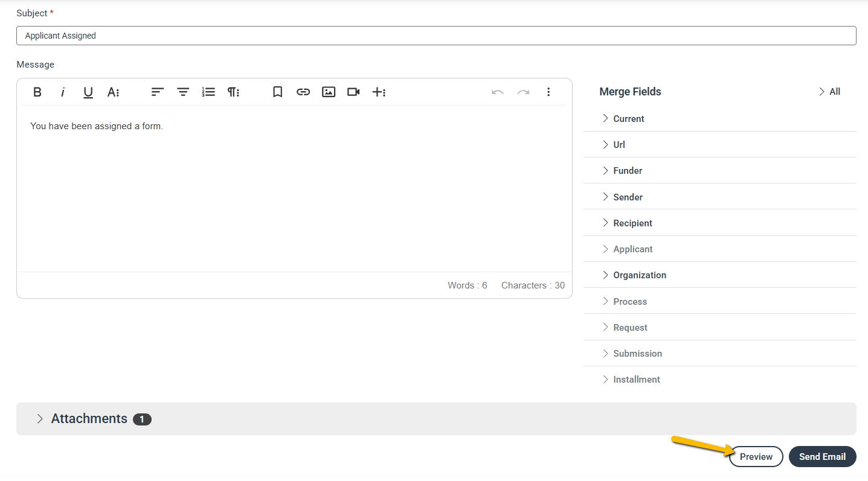Undo the last edit
This screenshot has width=868, height=481.
pyautogui.click(x=498, y=92)
